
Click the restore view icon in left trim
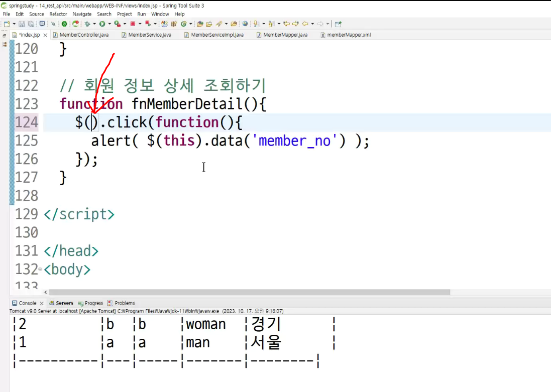click(x=5, y=36)
